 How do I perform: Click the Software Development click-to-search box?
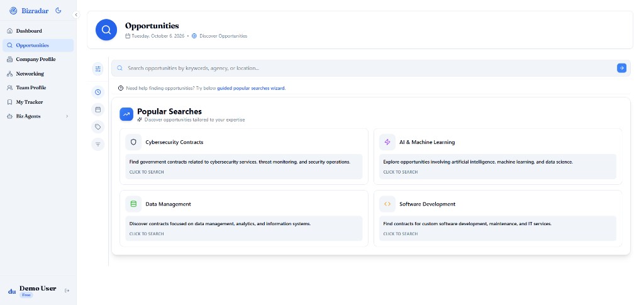[x=498, y=228]
